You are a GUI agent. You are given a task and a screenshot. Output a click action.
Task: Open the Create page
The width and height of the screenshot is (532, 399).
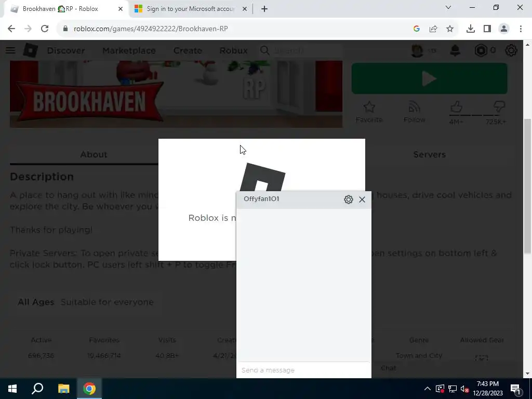(188, 50)
